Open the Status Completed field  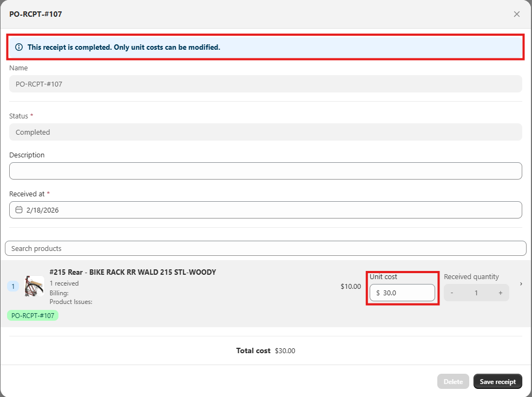tap(265, 132)
